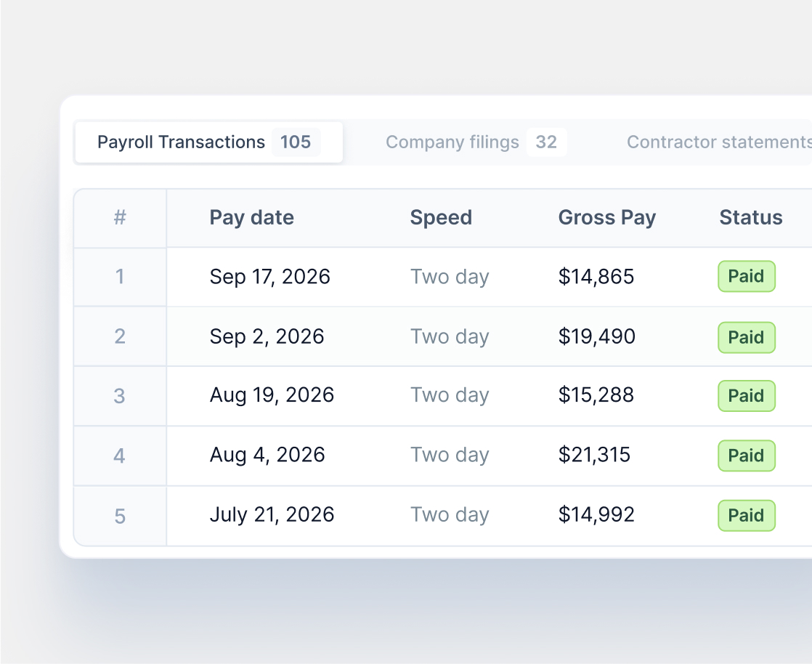812x664 pixels.
Task: Click the # column header
Action: [120, 217]
